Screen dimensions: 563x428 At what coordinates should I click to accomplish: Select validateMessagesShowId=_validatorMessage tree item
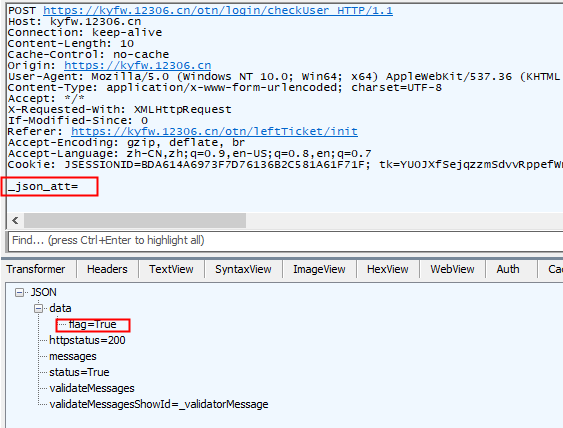pos(159,404)
